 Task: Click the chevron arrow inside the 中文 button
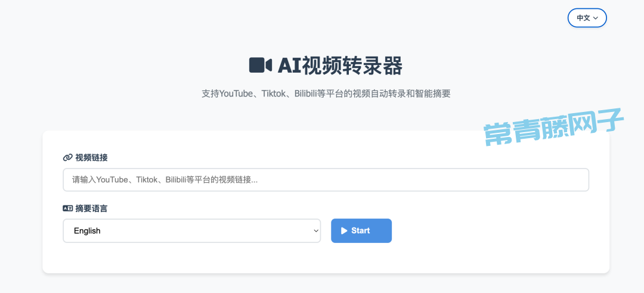point(596,18)
